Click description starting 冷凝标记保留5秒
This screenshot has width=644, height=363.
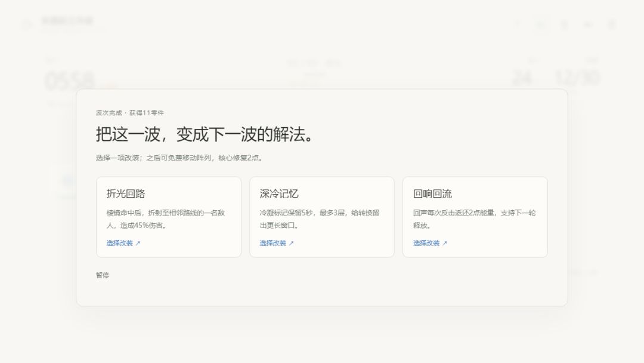tap(319, 219)
